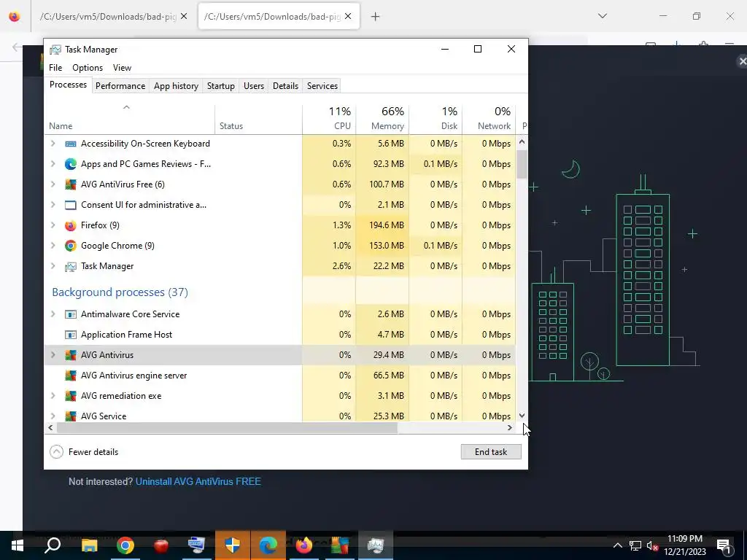
Task: Sort by the Network column header
Action: coord(489,119)
